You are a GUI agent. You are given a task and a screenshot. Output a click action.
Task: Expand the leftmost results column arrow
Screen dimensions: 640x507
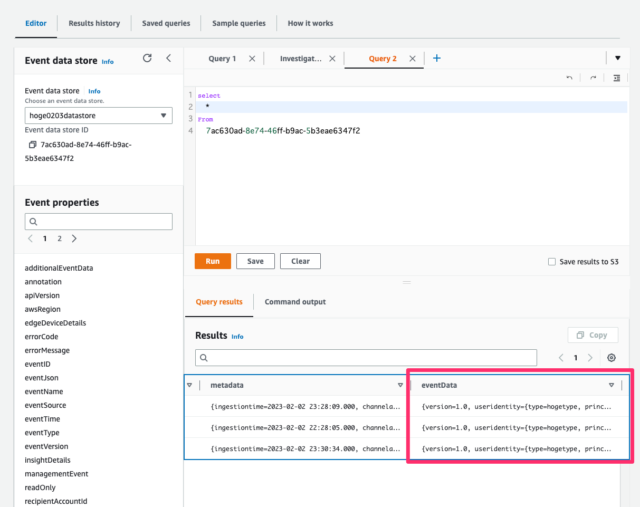[189, 385]
